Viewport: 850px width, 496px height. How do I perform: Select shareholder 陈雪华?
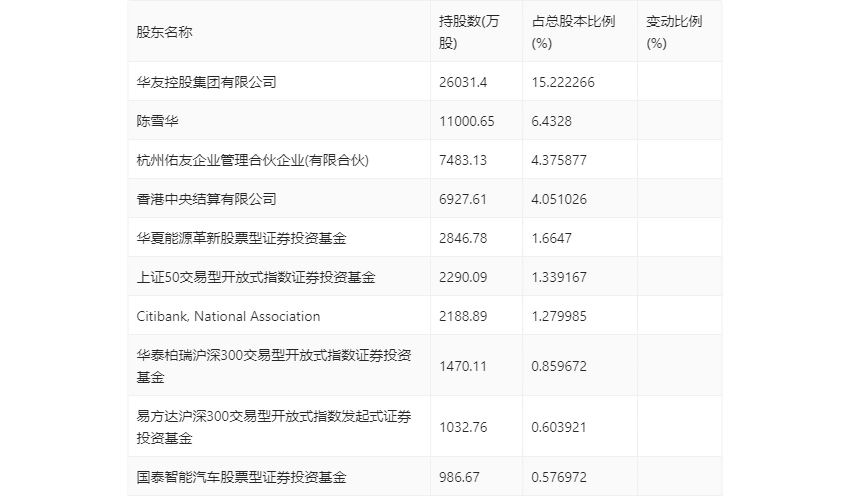tap(157, 121)
